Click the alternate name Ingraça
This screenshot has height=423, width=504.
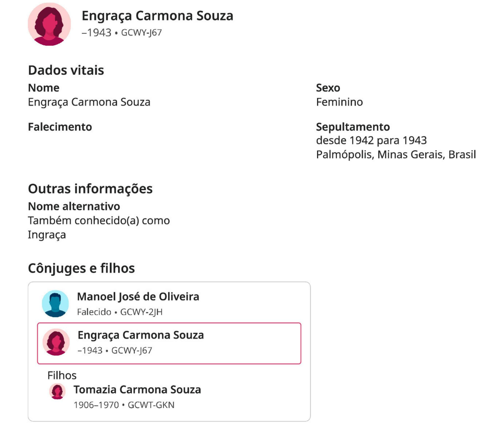click(x=47, y=235)
